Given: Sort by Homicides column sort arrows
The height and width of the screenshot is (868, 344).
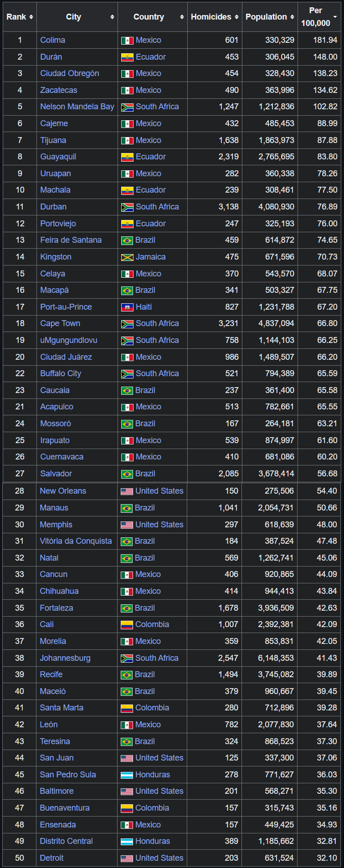Looking at the screenshot, I should point(236,17).
